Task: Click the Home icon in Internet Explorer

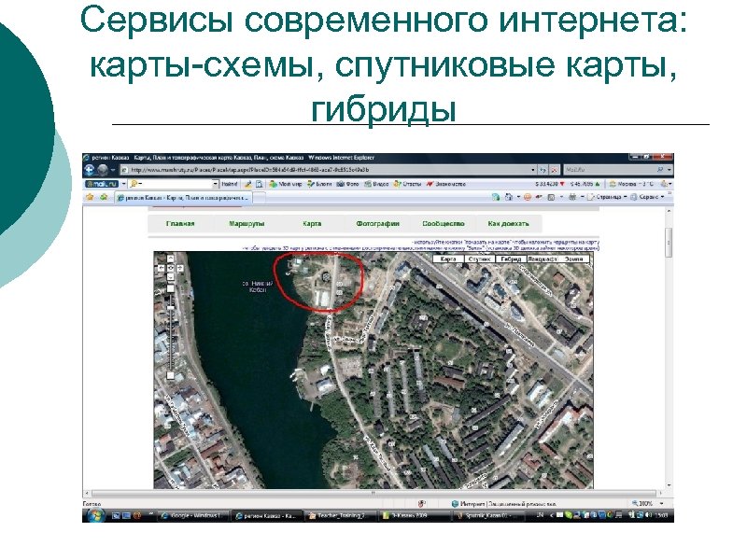Action: [507, 198]
